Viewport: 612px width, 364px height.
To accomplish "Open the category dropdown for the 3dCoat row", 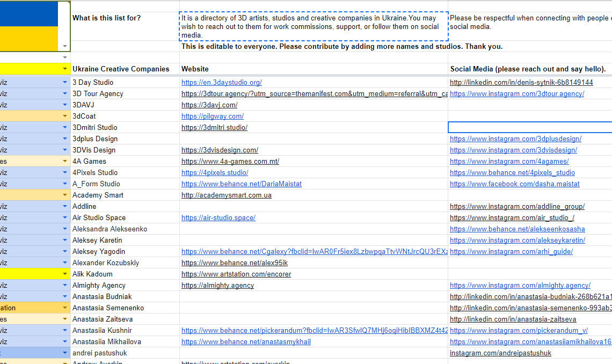I will (64, 116).
